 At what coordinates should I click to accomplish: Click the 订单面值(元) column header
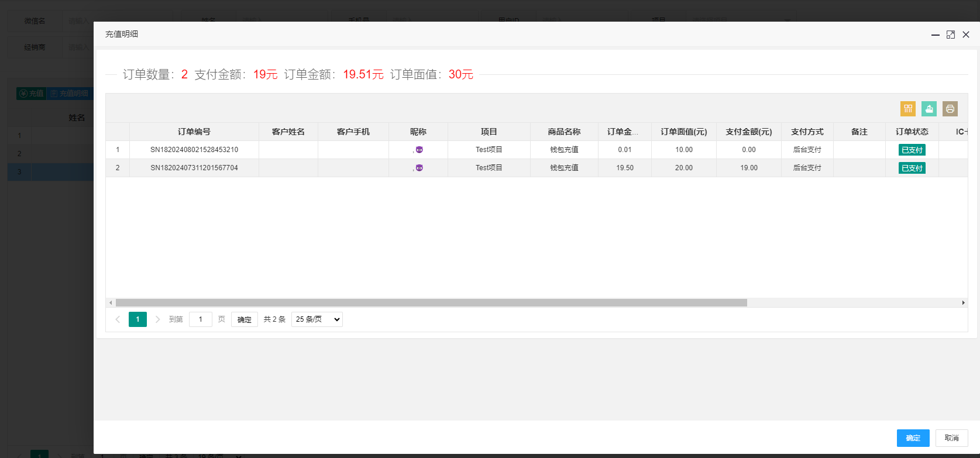684,132
